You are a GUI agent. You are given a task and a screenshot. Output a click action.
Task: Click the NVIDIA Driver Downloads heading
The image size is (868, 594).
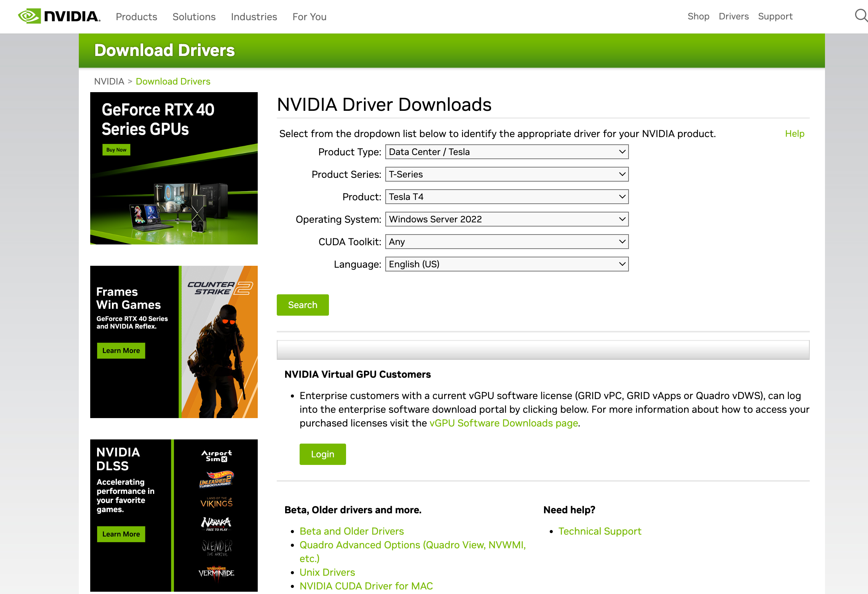coord(384,105)
